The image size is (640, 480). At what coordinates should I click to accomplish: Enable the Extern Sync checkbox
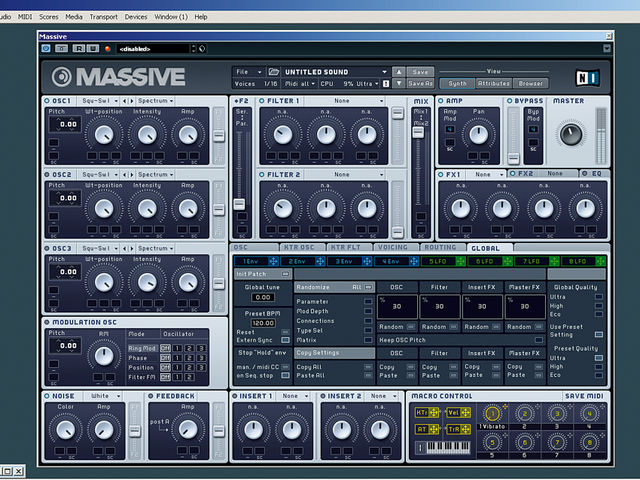pos(285,340)
